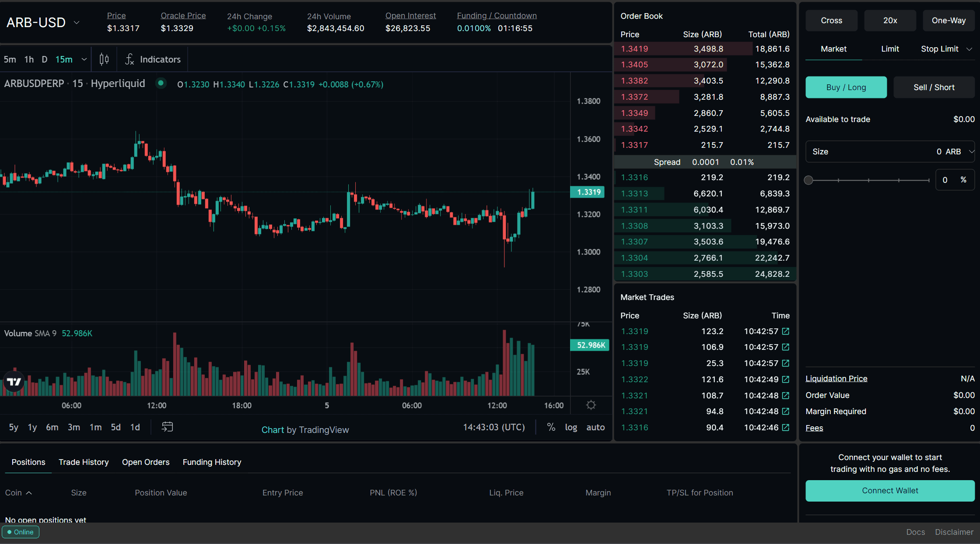The image size is (980, 544).
Task: Open the One-Way position mode selector
Action: (x=948, y=21)
